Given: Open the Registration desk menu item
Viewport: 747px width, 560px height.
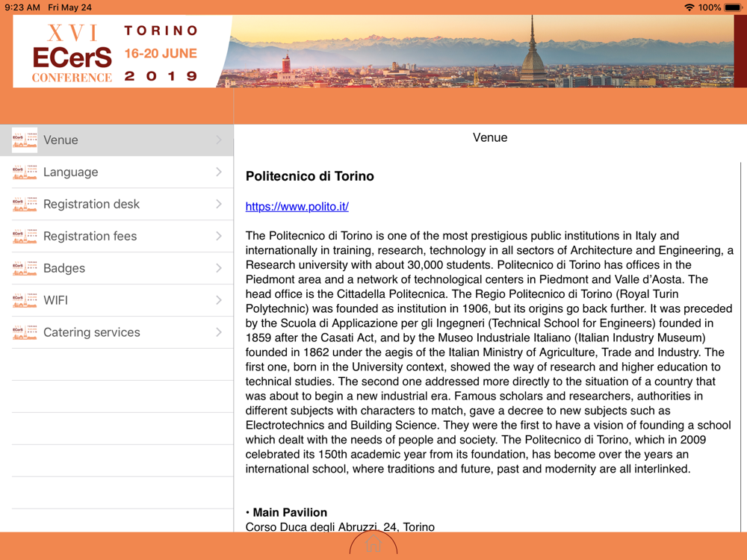Looking at the screenshot, I should click(117, 204).
